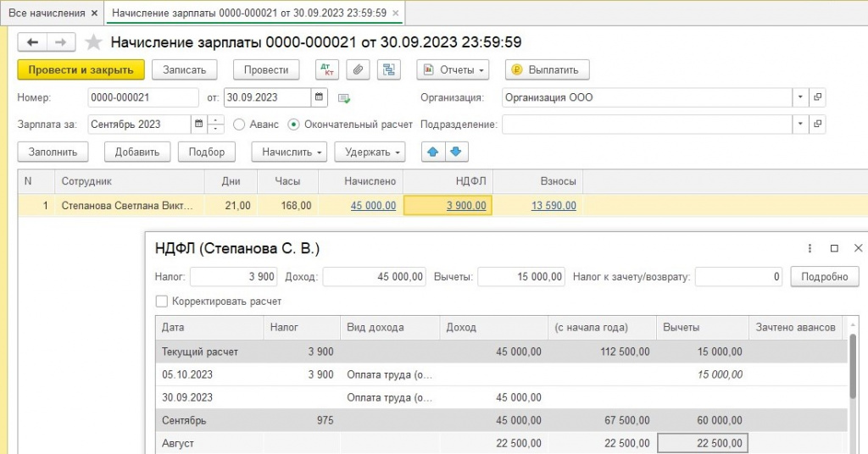Click the Добавить button
This screenshot has height=454, width=868.
pos(137,152)
